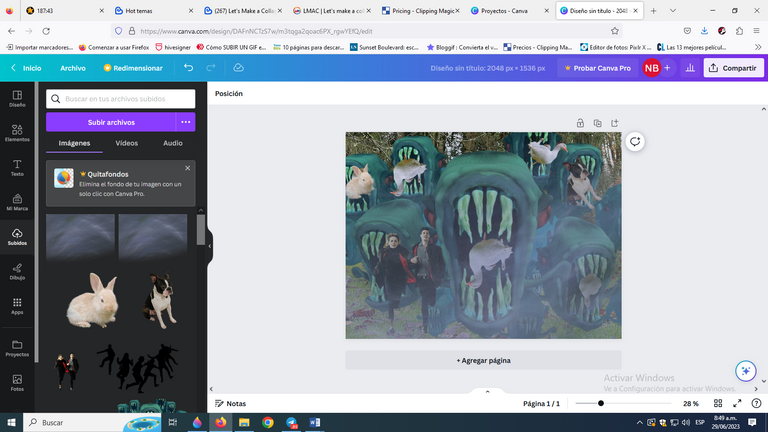
Task: Switch to the Audio tab
Action: (x=172, y=143)
